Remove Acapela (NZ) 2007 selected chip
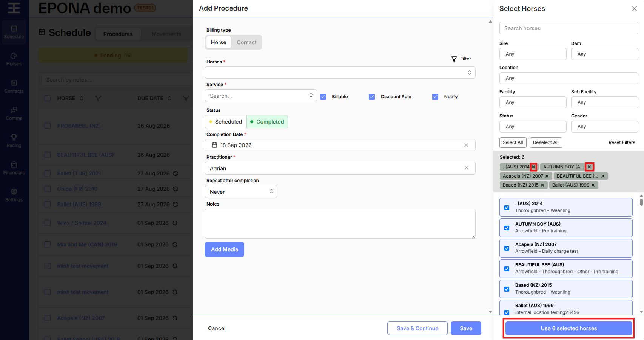The image size is (644, 340). [x=547, y=176]
